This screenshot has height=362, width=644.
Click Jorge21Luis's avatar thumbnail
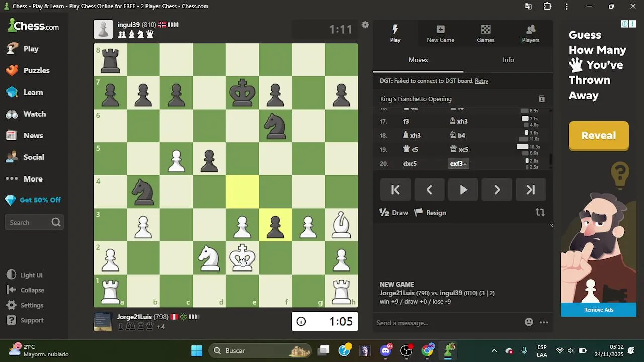103,322
